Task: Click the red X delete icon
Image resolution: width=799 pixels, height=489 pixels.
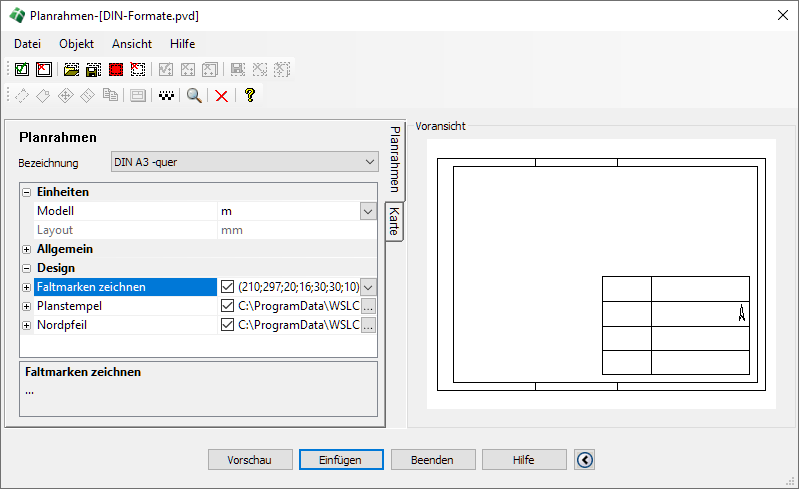Action: (221, 96)
